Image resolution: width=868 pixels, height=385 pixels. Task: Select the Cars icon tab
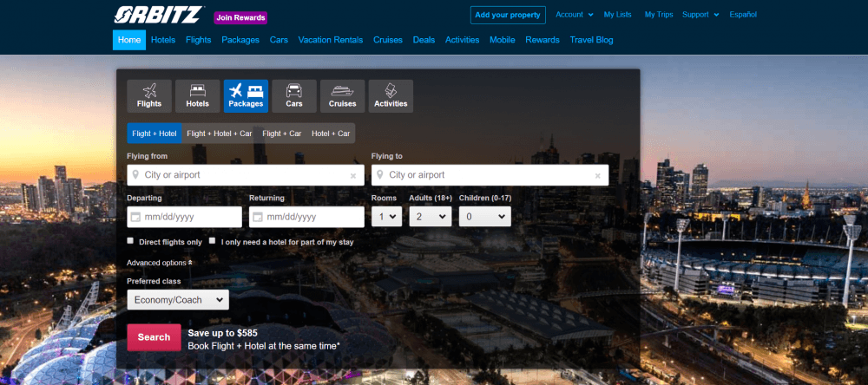(x=294, y=95)
